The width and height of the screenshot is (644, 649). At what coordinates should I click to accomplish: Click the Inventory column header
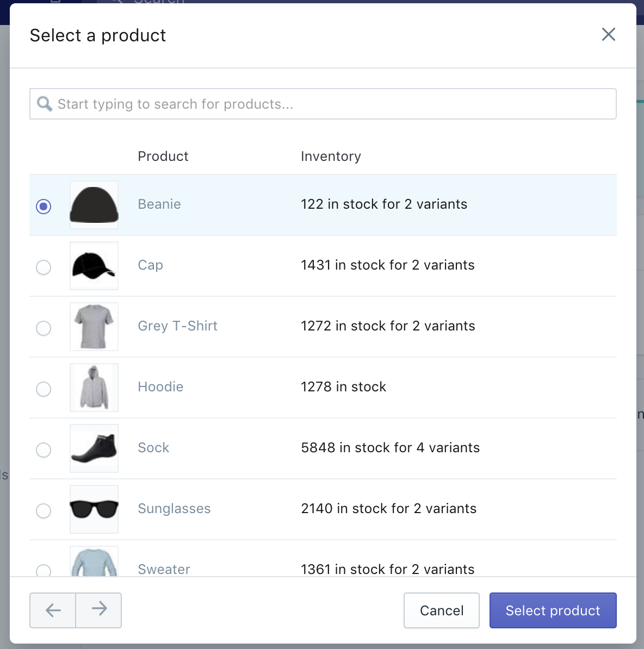[331, 156]
